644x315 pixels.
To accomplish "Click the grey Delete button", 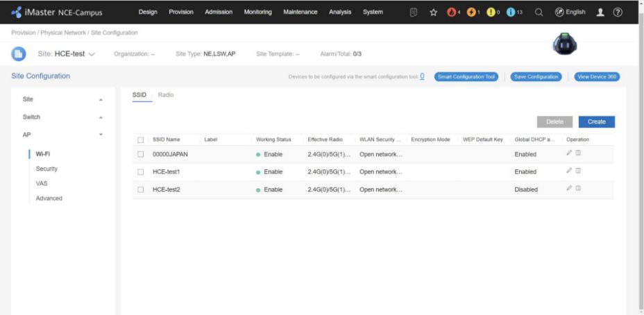I will (555, 121).
